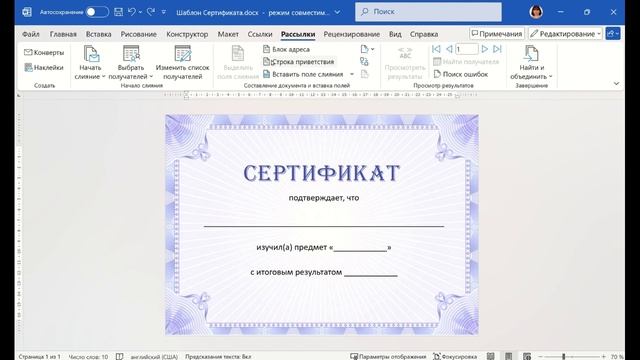Click the Redo arrow icon
Image resolution: width=640 pixels, height=360 pixels.
click(x=151, y=12)
